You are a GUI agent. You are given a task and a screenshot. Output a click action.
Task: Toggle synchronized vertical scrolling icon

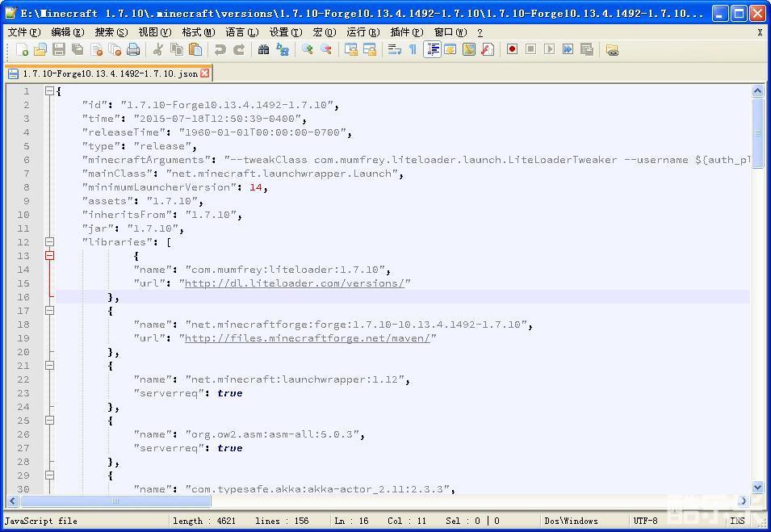tap(351, 50)
